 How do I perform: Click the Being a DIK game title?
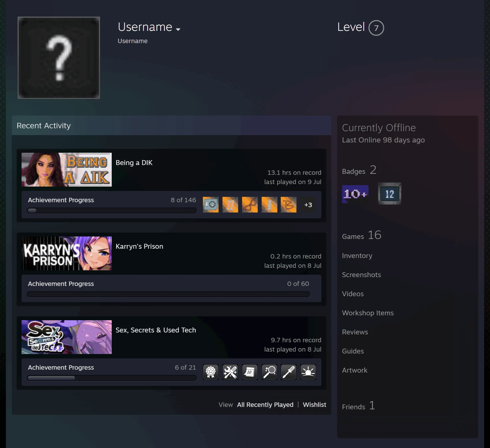tap(134, 163)
